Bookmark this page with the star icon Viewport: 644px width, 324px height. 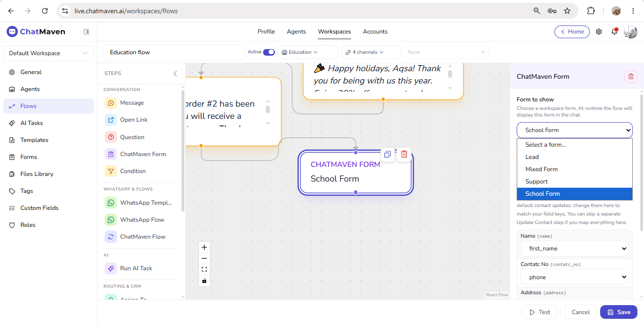[x=567, y=10]
